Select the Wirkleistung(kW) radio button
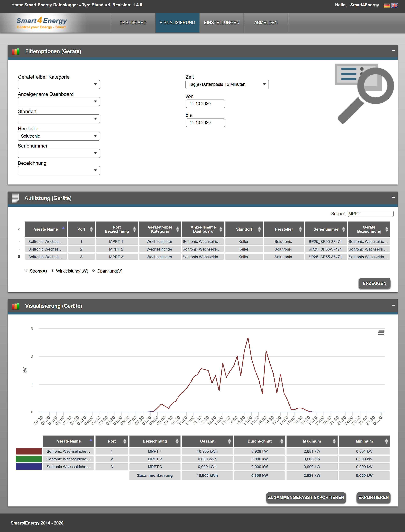Viewport: 405px width, 532px height. point(52,271)
